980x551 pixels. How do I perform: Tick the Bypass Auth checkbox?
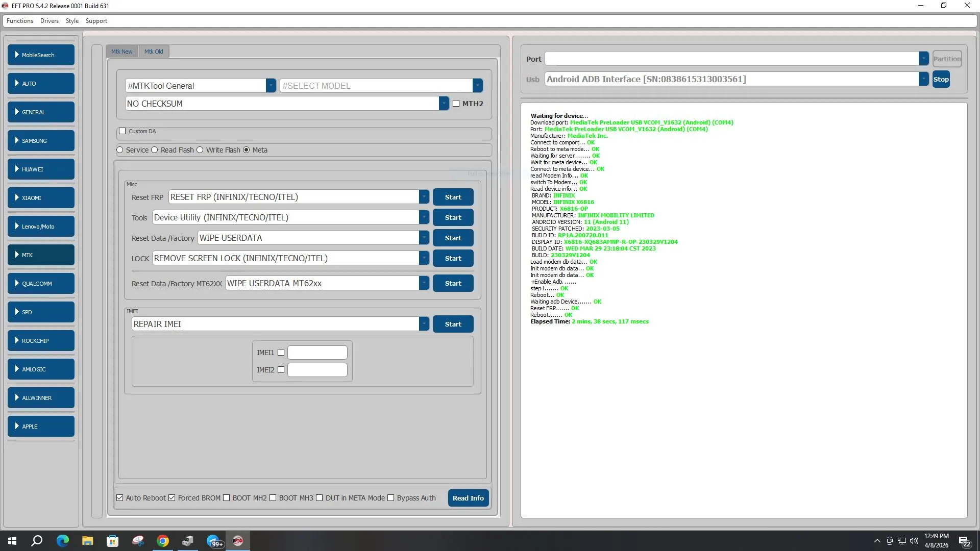(391, 498)
